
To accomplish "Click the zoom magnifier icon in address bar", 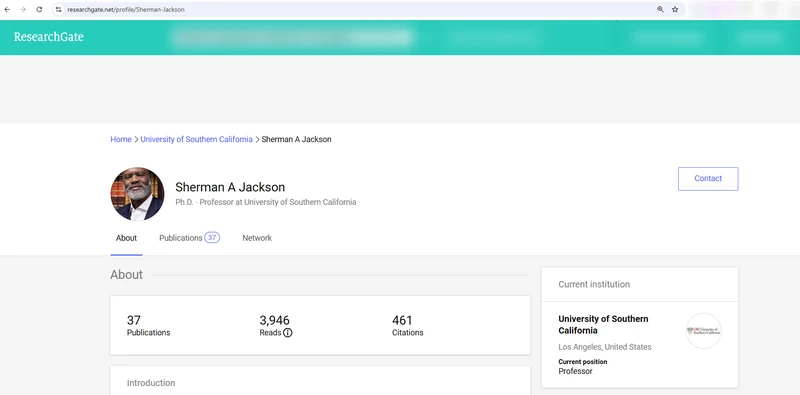I will [660, 9].
